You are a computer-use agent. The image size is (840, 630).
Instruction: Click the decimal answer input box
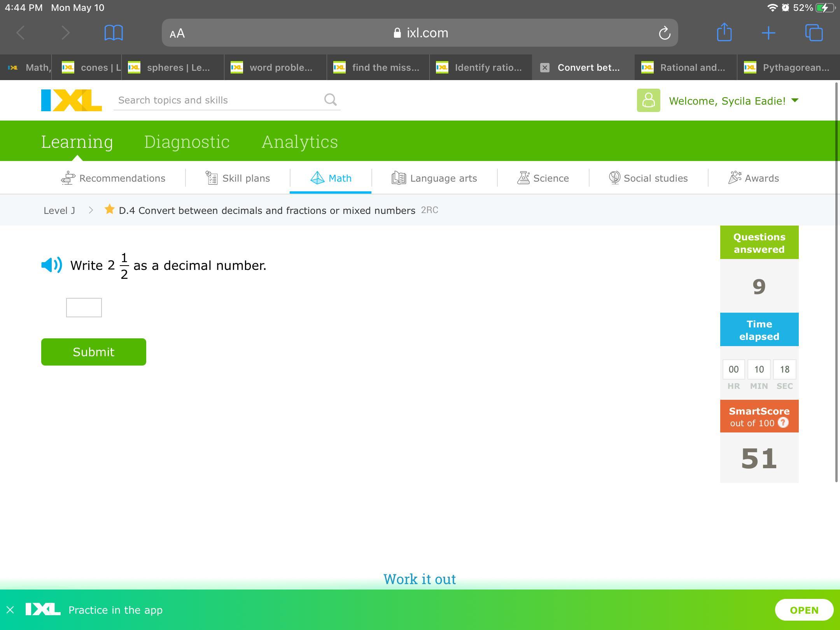pos(84,308)
